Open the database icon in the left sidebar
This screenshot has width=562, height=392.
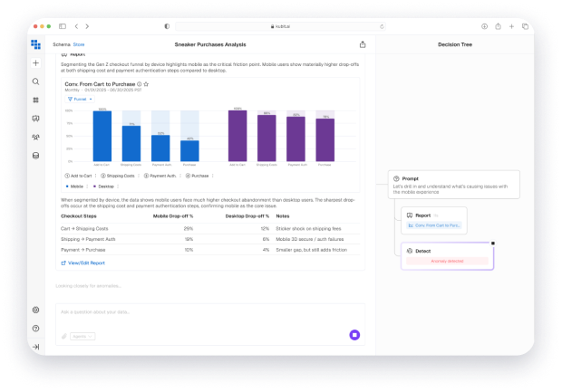click(35, 155)
